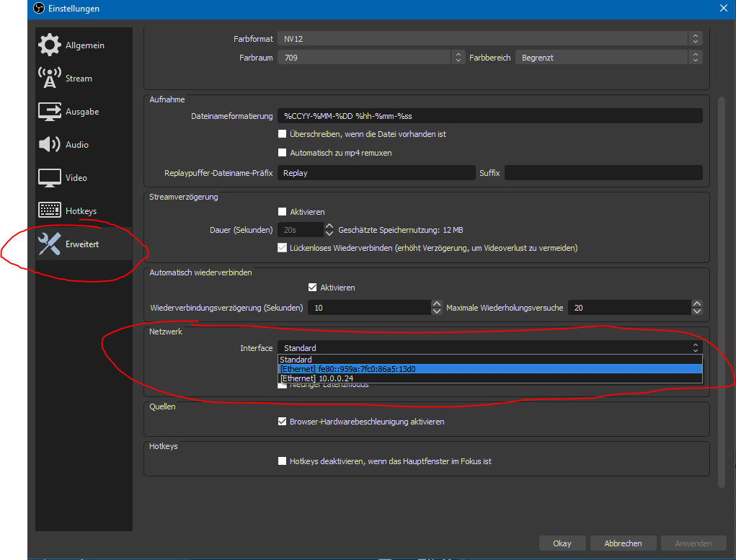Image resolution: width=736 pixels, height=560 pixels.
Task: Click the Stream antenna icon
Action: (49, 78)
